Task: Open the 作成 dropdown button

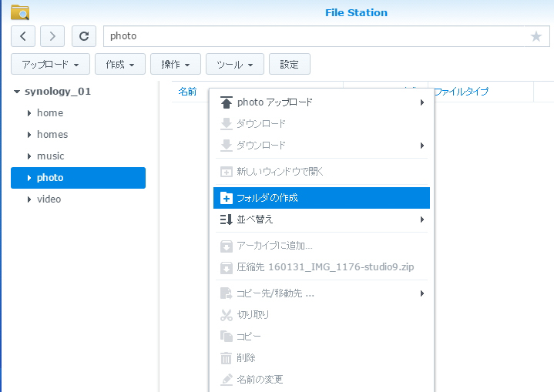Action: point(120,65)
